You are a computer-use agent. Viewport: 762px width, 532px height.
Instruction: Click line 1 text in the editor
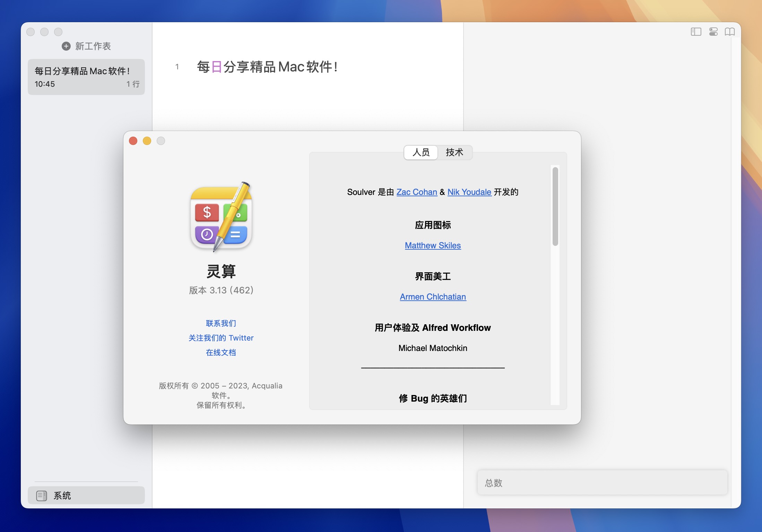(267, 67)
